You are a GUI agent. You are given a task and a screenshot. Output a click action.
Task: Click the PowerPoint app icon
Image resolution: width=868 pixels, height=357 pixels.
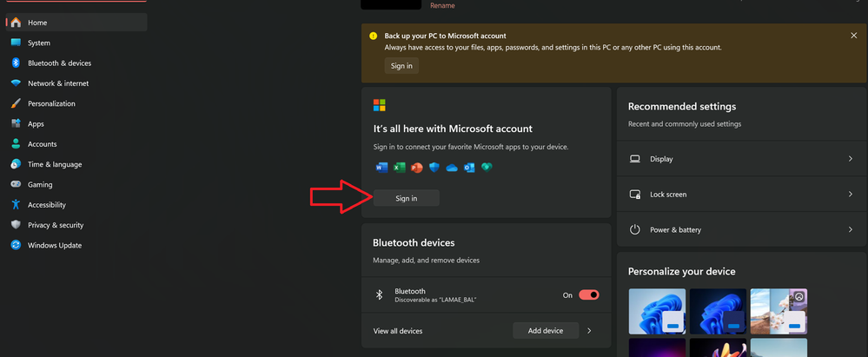point(417,167)
